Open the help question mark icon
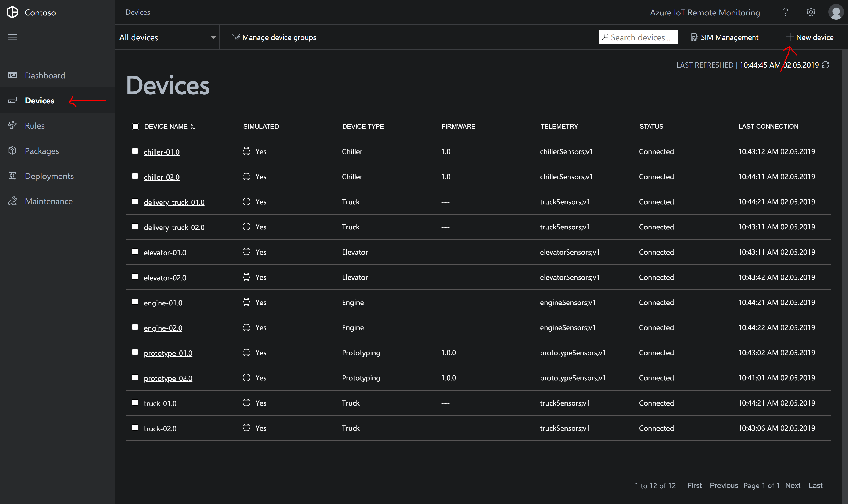This screenshot has height=504, width=848. (785, 12)
